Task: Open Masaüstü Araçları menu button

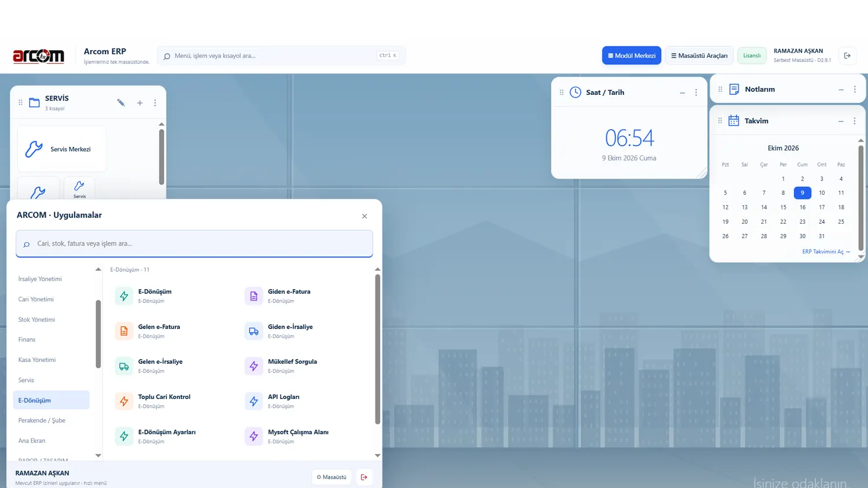Action: [699, 56]
